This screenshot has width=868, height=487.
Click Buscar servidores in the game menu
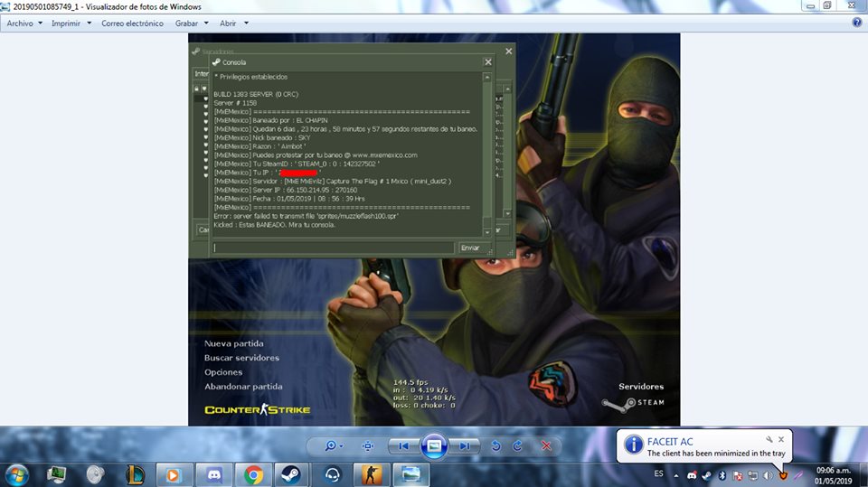pos(241,358)
